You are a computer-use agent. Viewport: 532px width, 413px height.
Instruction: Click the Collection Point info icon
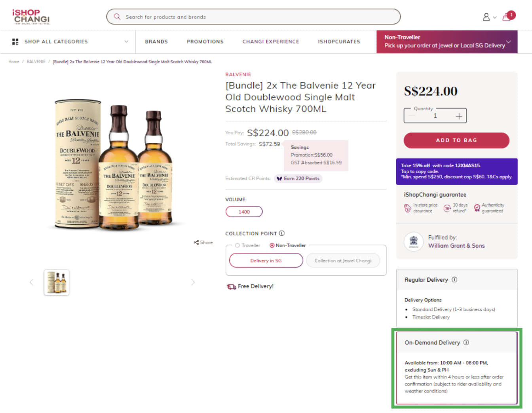point(282,233)
